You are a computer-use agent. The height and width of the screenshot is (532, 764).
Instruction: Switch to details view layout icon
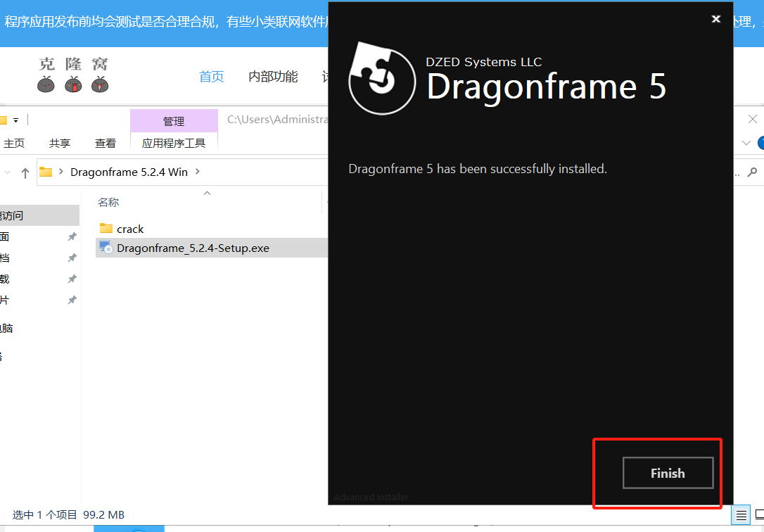(x=741, y=514)
